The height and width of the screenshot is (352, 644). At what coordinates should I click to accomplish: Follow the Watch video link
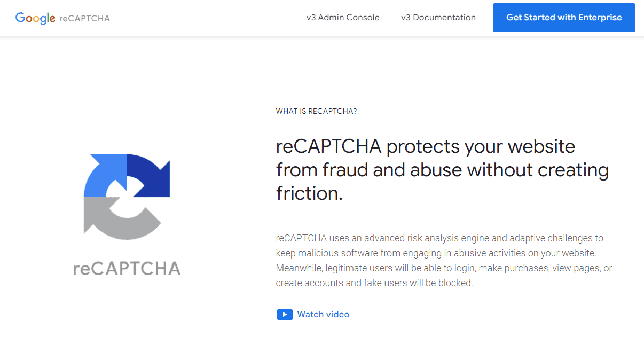click(323, 314)
